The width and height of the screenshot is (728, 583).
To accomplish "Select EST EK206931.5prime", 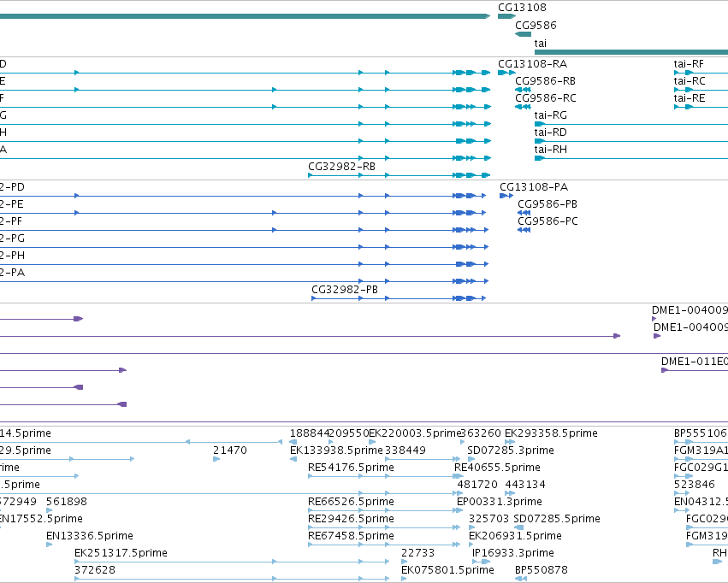I will point(515,537).
